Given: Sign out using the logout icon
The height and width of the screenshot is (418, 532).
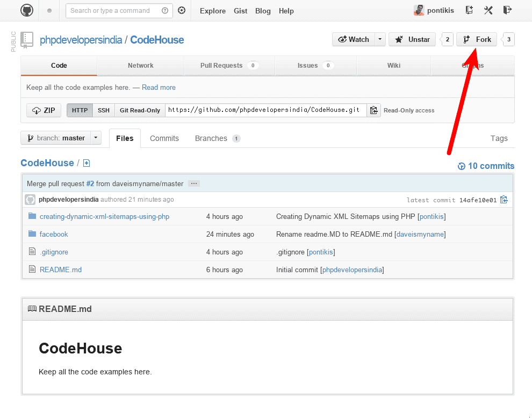Looking at the screenshot, I should 507,10.
